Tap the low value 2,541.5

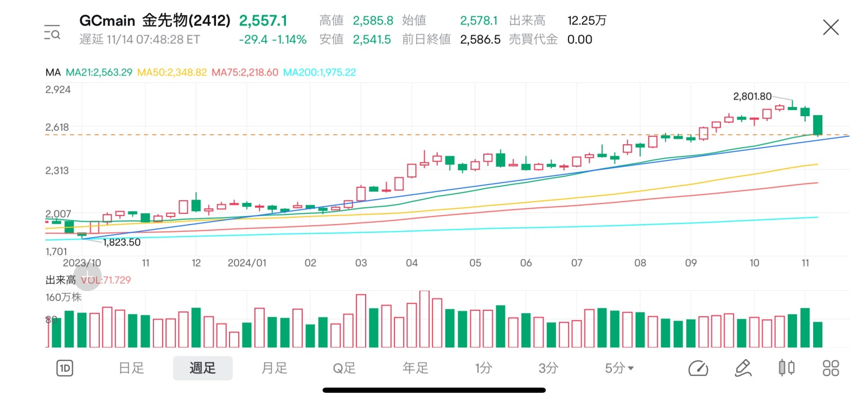[x=372, y=40]
